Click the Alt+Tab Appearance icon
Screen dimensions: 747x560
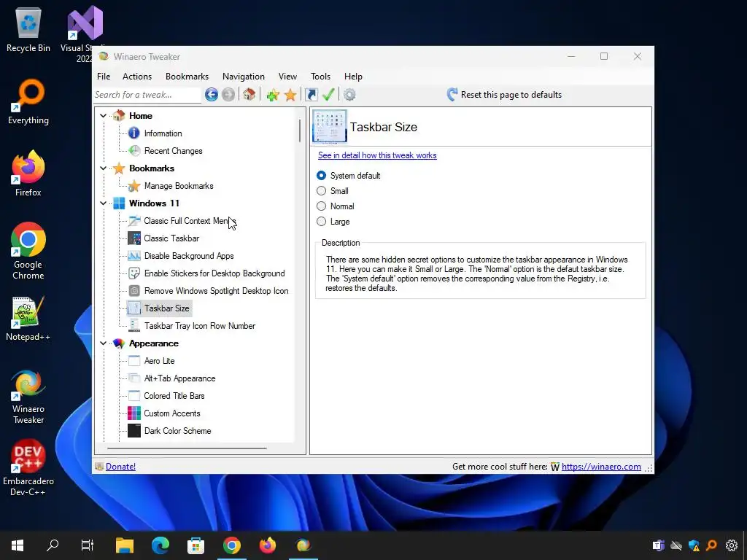coord(134,378)
